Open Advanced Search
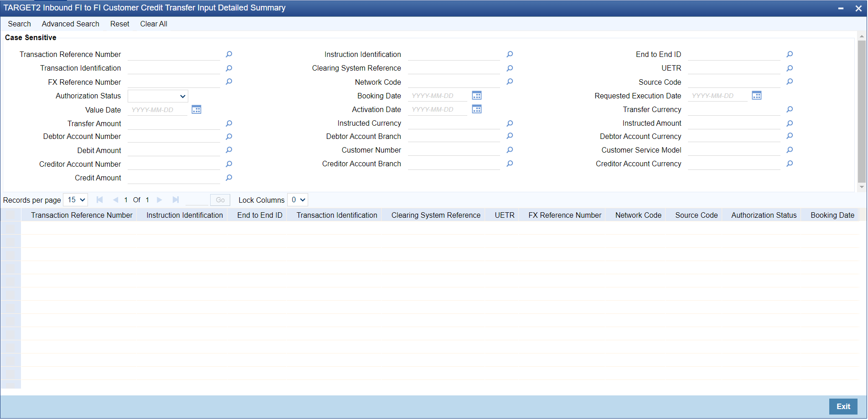The image size is (868, 420). click(x=70, y=24)
